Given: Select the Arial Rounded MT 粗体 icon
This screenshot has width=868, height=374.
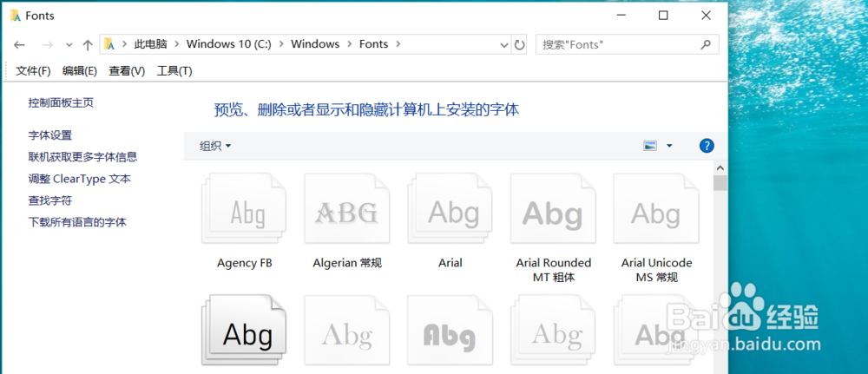Looking at the screenshot, I should (553, 208).
